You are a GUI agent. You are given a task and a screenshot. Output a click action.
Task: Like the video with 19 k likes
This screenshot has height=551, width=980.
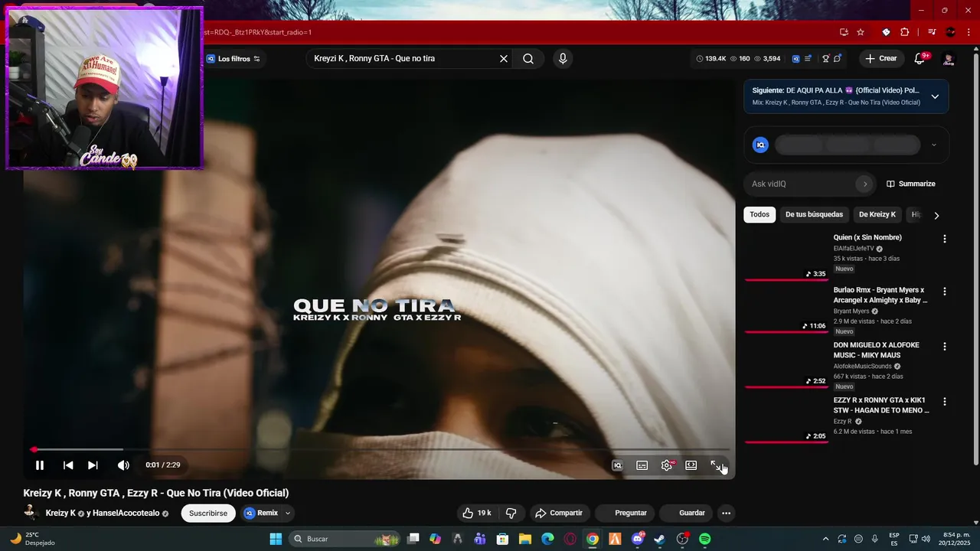475,513
